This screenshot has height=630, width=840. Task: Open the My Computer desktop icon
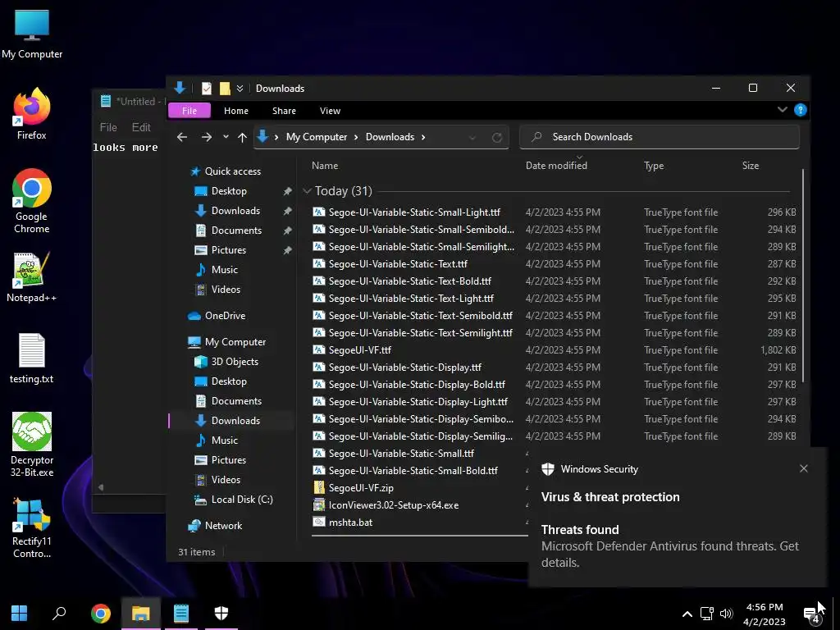[32, 34]
